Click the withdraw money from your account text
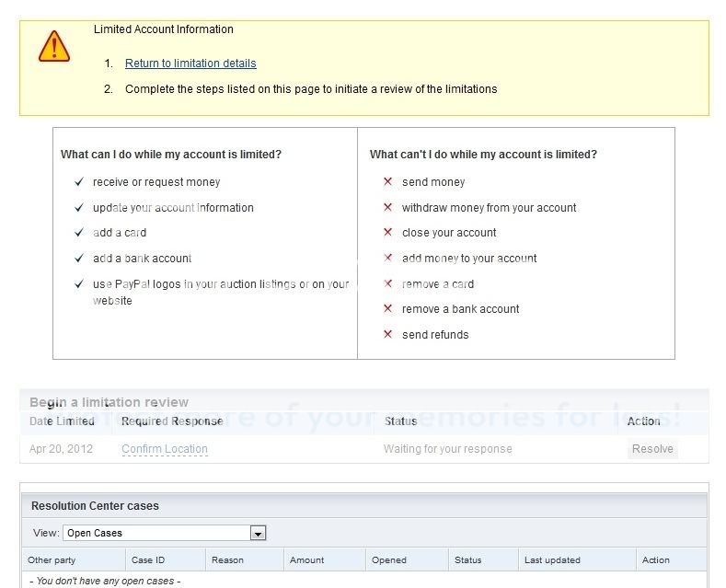The width and height of the screenshot is (726, 588). point(489,207)
